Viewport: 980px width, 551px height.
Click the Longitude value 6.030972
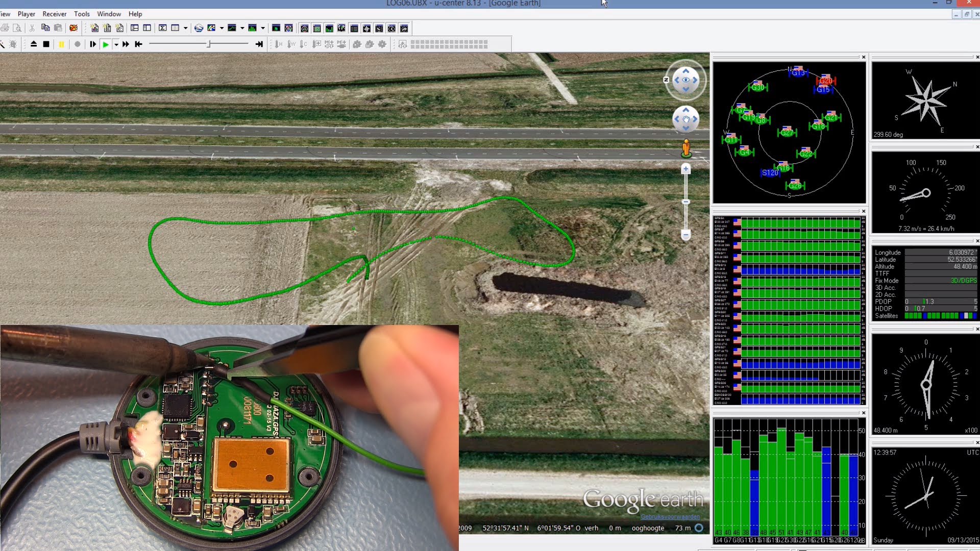962,253
